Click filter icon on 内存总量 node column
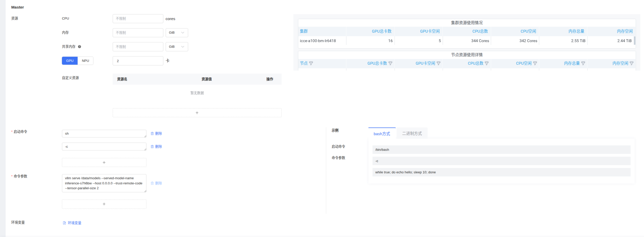The image size is (644, 237). (583, 63)
